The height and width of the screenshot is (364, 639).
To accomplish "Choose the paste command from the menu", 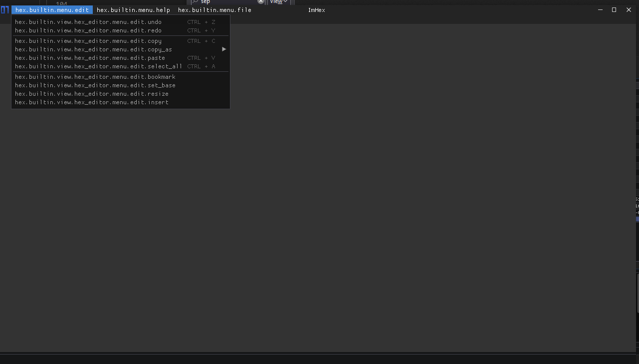I will (90, 57).
